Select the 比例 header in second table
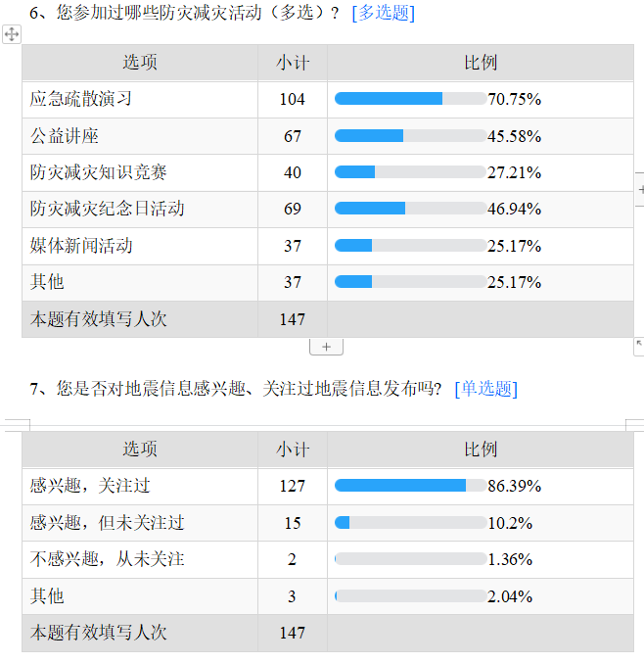644x663 pixels. click(x=481, y=450)
